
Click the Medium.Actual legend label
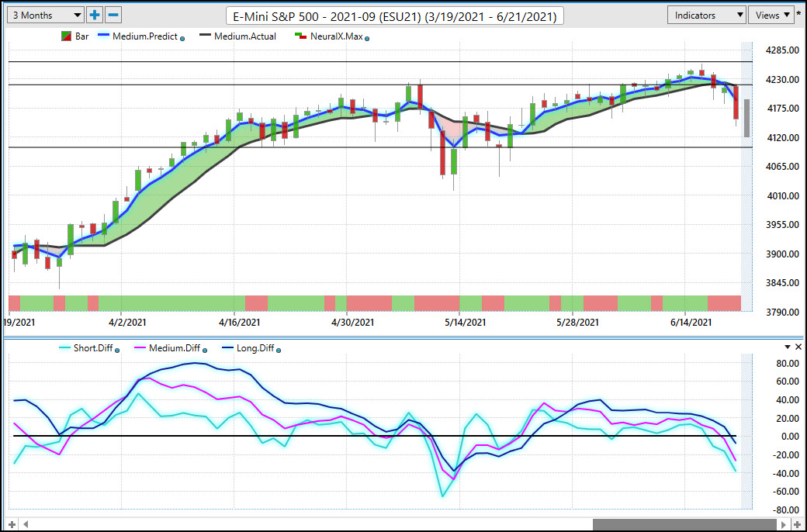(245, 36)
